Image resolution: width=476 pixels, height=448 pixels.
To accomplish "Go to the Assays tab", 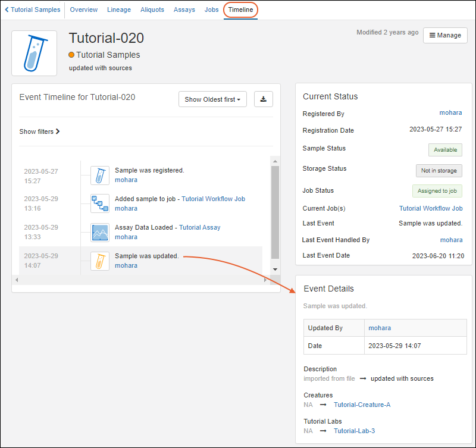I will point(184,10).
